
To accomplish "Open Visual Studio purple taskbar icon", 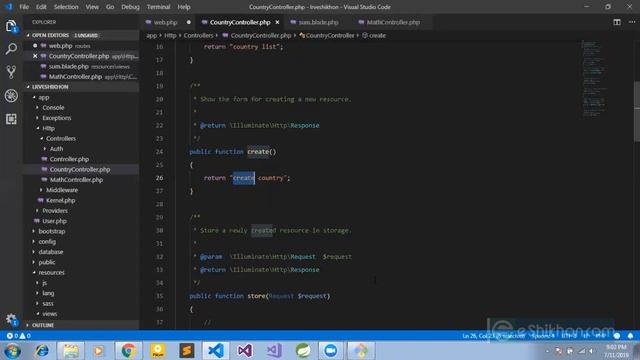I will [x=245, y=351].
